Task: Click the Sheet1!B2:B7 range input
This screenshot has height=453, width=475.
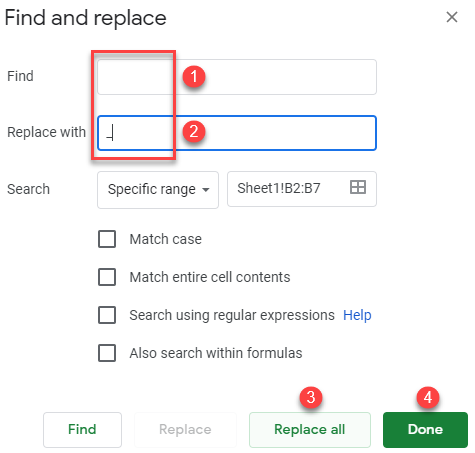Action: tap(302, 189)
